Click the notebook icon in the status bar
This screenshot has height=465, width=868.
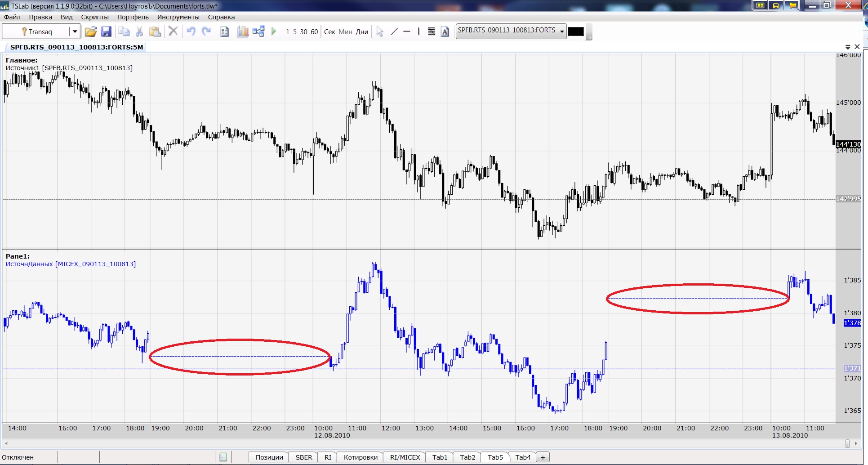coord(223,457)
